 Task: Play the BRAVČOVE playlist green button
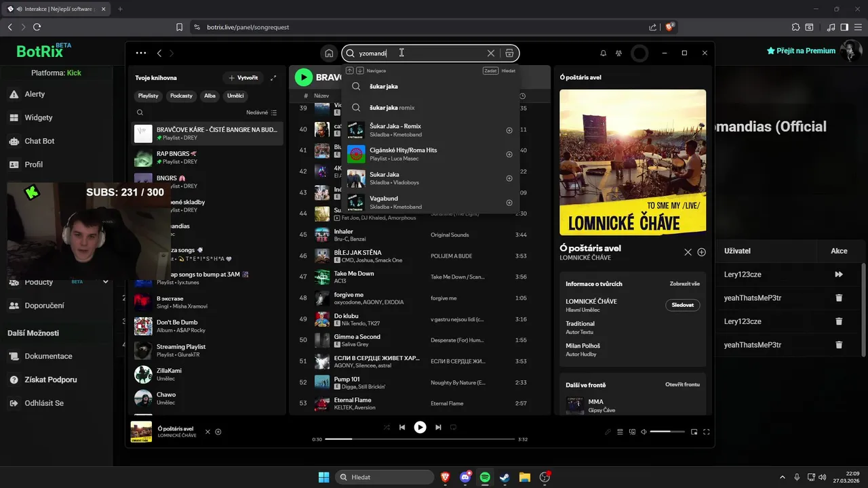[303, 77]
